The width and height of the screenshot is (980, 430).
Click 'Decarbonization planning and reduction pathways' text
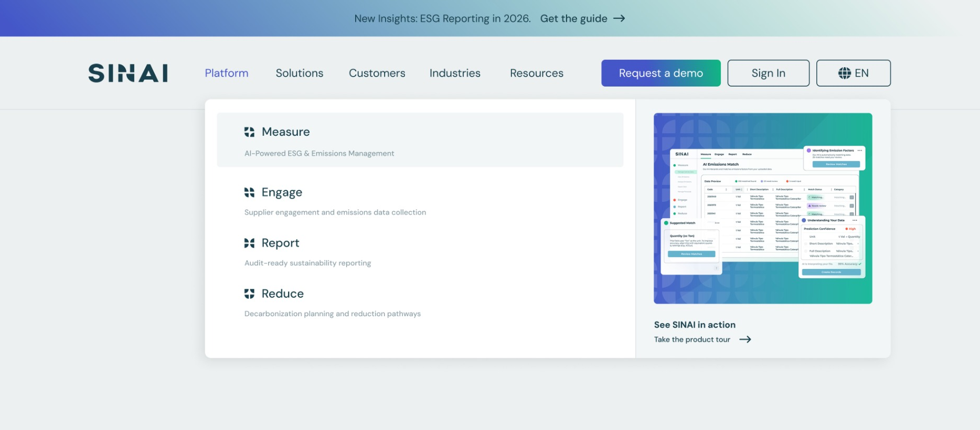click(333, 314)
